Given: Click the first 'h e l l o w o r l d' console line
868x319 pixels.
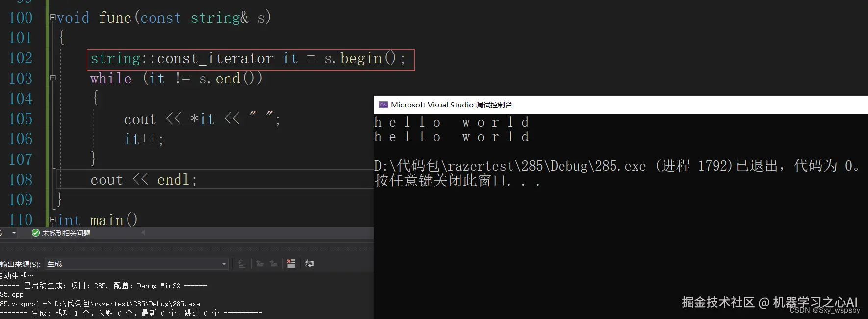Looking at the screenshot, I should 452,122.
